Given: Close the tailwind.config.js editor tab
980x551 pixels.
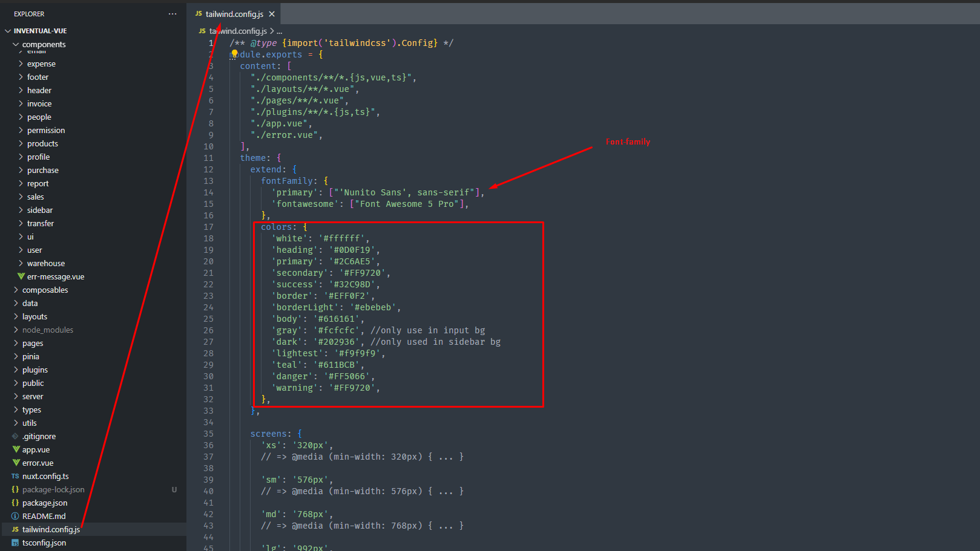Looking at the screenshot, I should pos(272,14).
